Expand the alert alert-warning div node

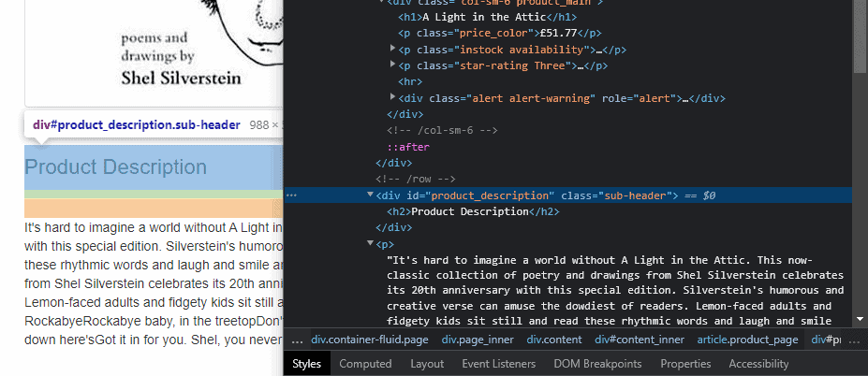(x=393, y=97)
